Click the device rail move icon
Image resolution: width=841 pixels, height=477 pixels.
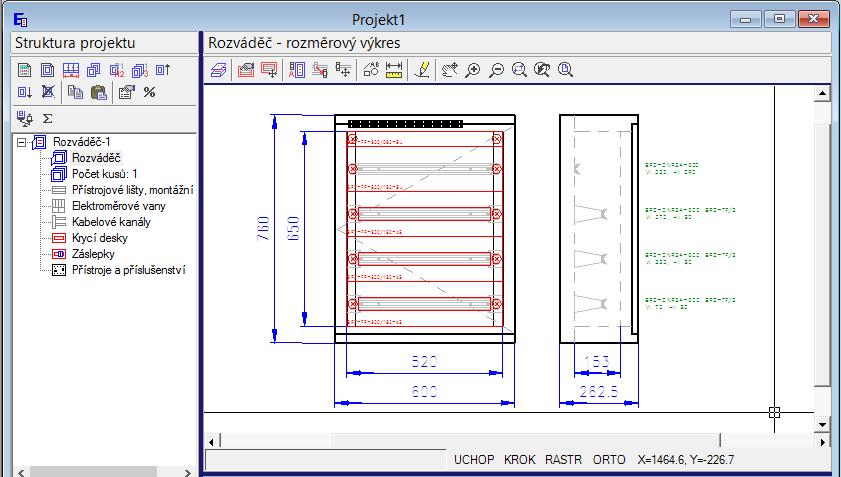343,70
